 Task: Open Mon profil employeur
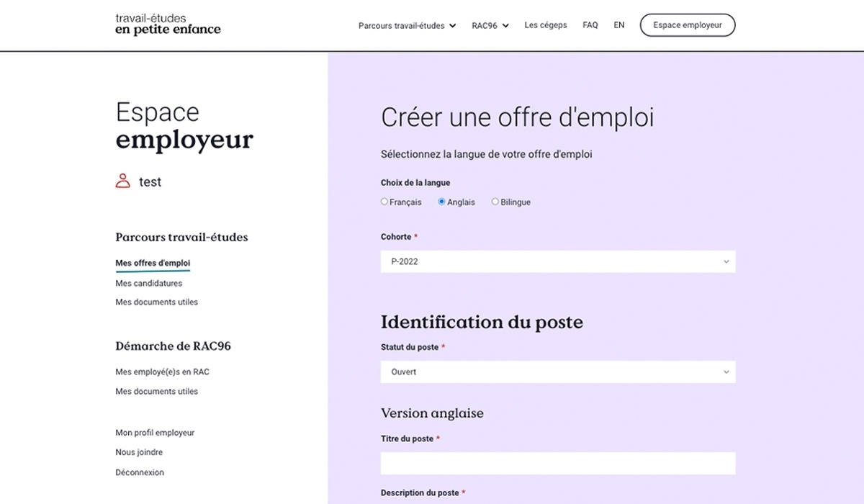[156, 433]
